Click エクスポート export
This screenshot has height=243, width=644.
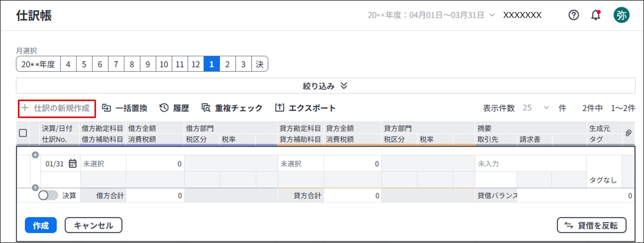[x=305, y=108]
